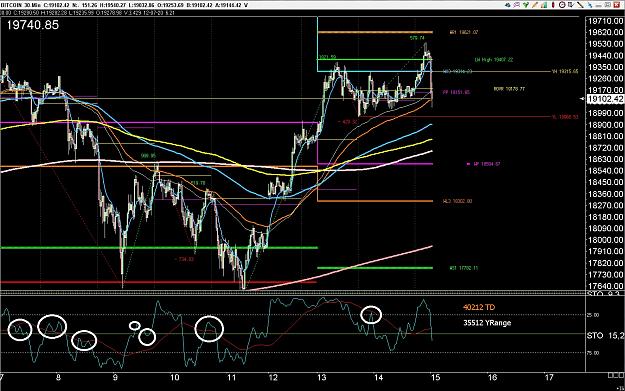Click the small squares icon at bottom-right corner

click(615, 375)
